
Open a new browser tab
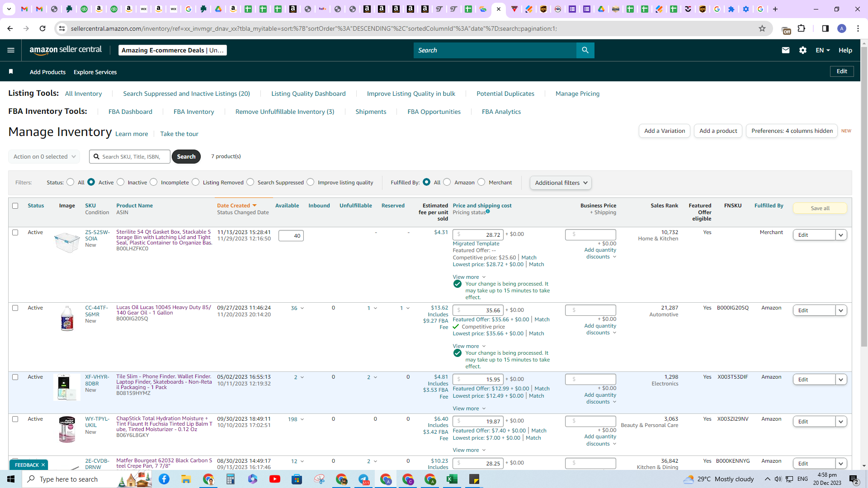[x=775, y=9]
